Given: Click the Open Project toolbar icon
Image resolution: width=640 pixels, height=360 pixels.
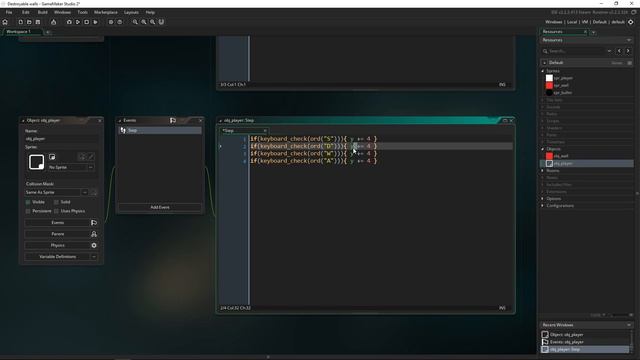Looking at the screenshot, I should click(x=29, y=22).
